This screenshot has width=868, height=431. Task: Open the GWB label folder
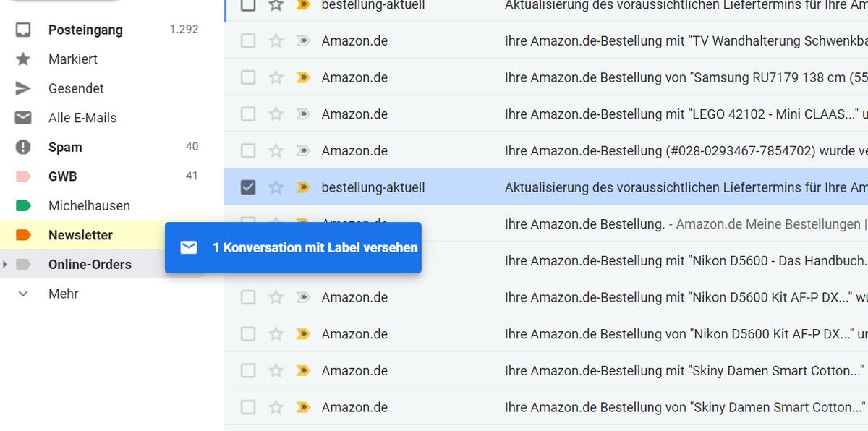62,176
